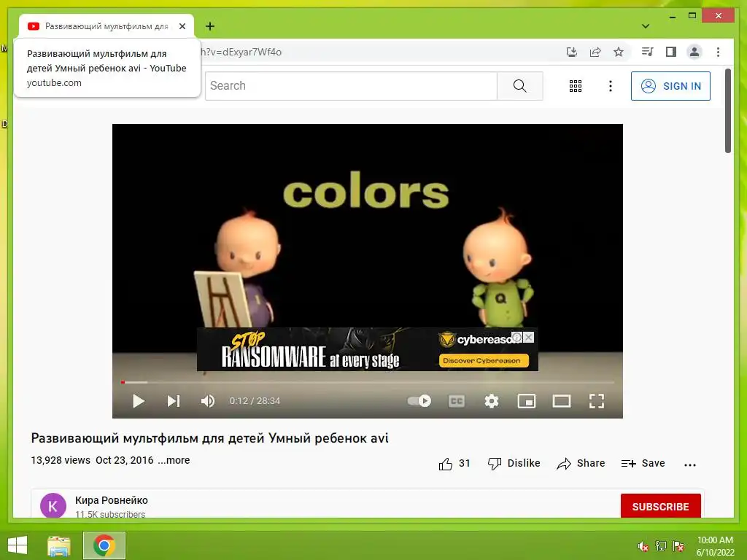Save video to playlist
The width and height of the screenshot is (747, 560).
(x=643, y=463)
